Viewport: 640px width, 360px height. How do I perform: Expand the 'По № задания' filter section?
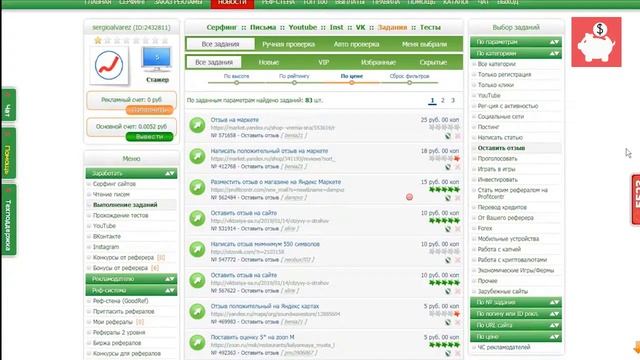click(x=516, y=302)
